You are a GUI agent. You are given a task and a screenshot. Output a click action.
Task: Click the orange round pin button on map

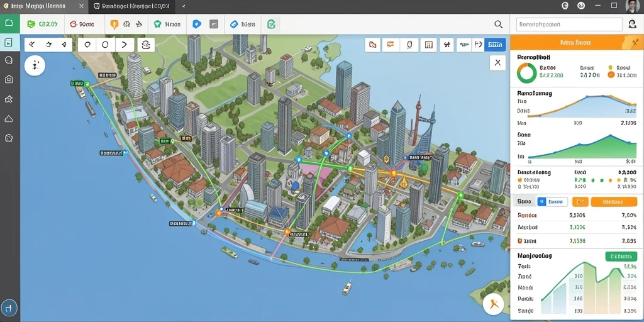[x=493, y=305]
